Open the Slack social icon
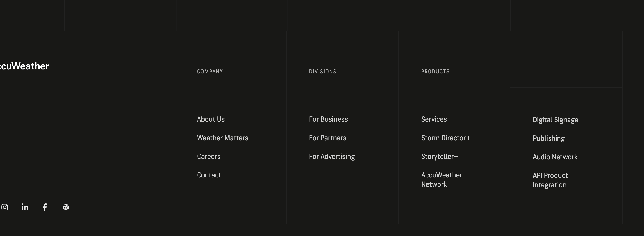Image resolution: width=644 pixels, height=236 pixels. (66, 207)
